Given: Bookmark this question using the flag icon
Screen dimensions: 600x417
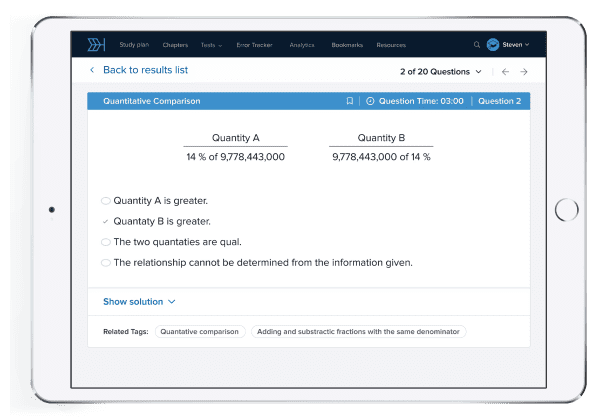Looking at the screenshot, I should pos(349,101).
